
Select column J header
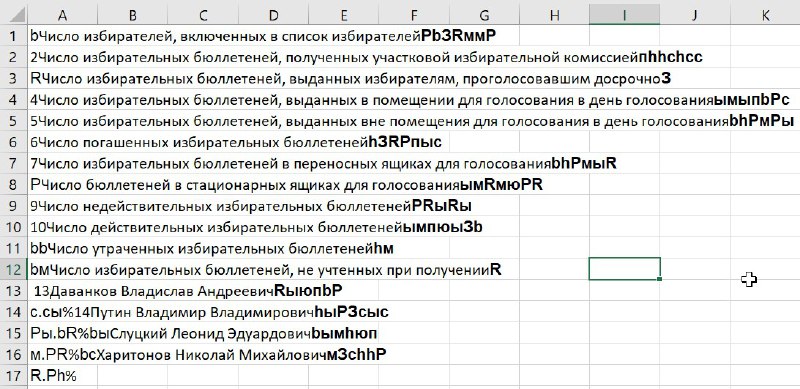coord(695,15)
